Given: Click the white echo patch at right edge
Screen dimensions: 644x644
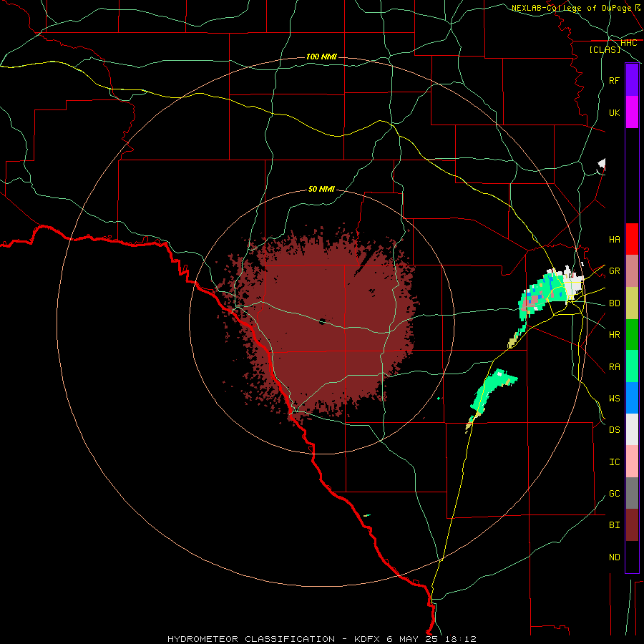Looking at the screenshot, I should (x=602, y=165).
